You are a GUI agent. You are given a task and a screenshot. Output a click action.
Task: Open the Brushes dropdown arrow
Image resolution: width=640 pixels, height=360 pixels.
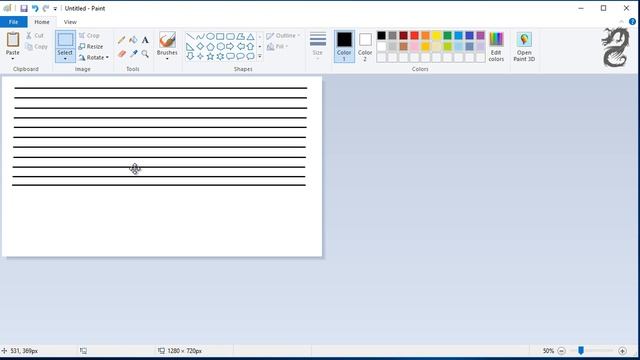(x=167, y=59)
